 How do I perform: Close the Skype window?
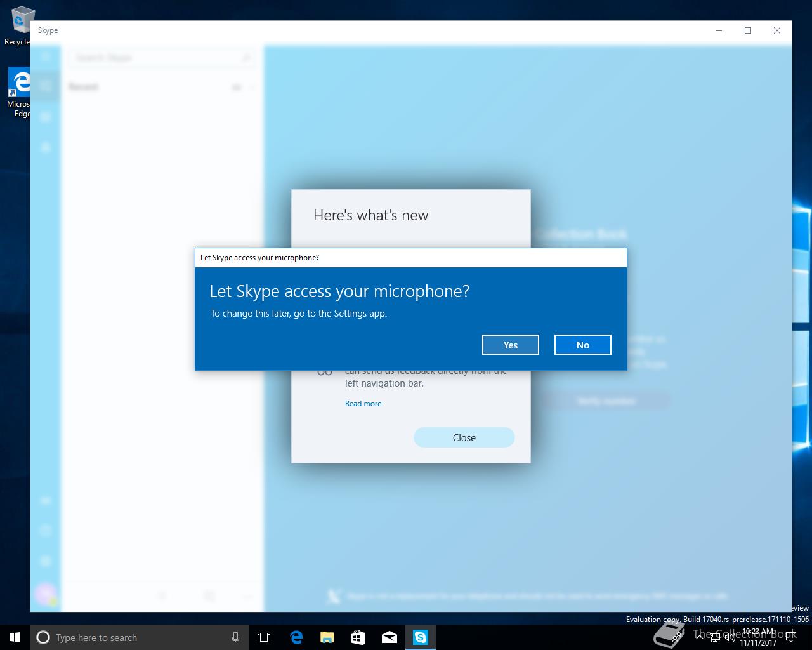(777, 30)
